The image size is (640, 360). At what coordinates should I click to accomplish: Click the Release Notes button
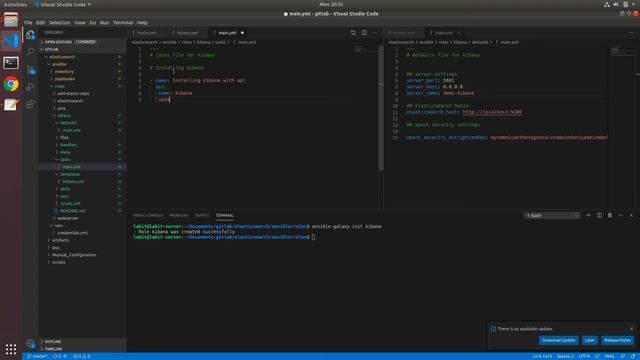pos(617,340)
